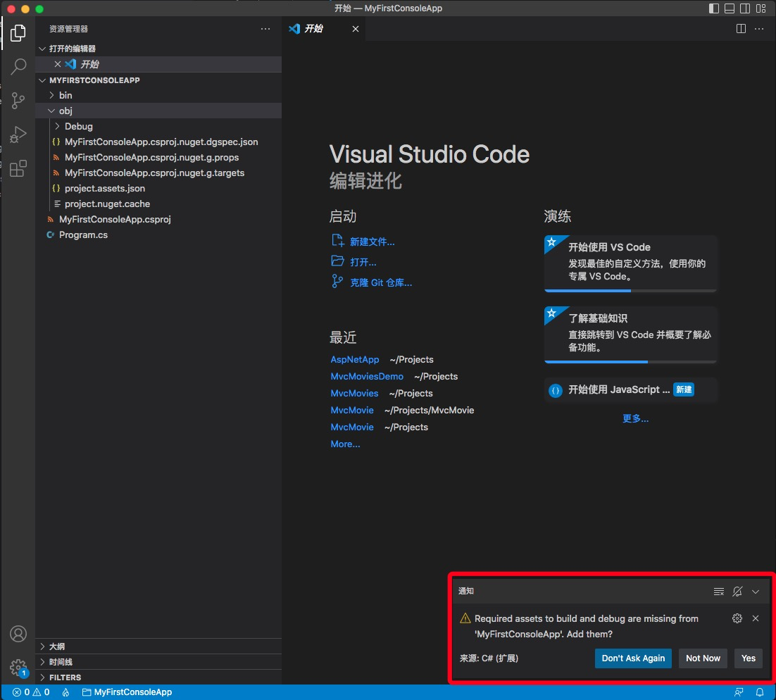Open Program.cs file
The height and width of the screenshot is (700, 776).
click(158, 235)
